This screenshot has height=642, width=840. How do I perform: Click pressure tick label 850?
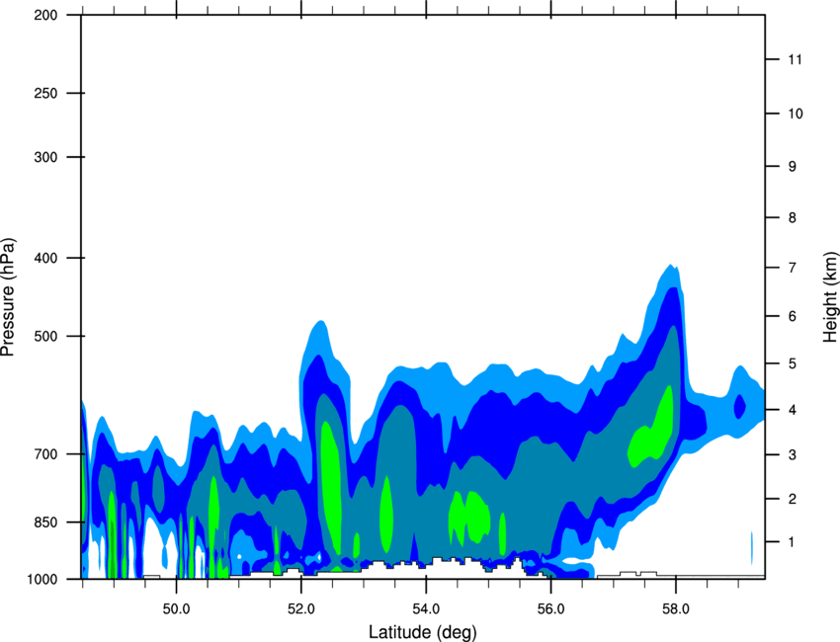pos(46,522)
